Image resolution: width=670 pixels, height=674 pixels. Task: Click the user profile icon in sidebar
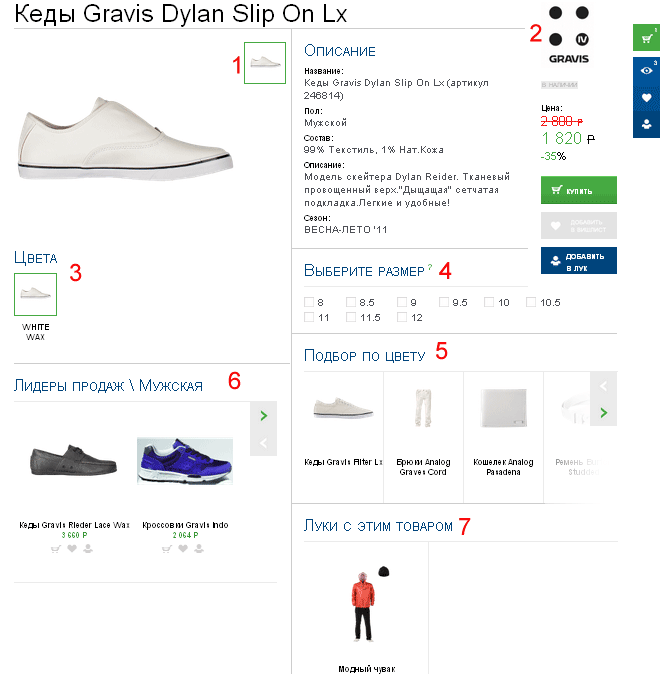[646, 124]
